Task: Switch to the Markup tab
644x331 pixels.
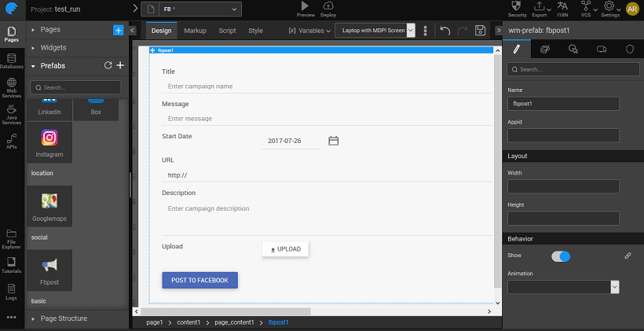Action: 195,31
